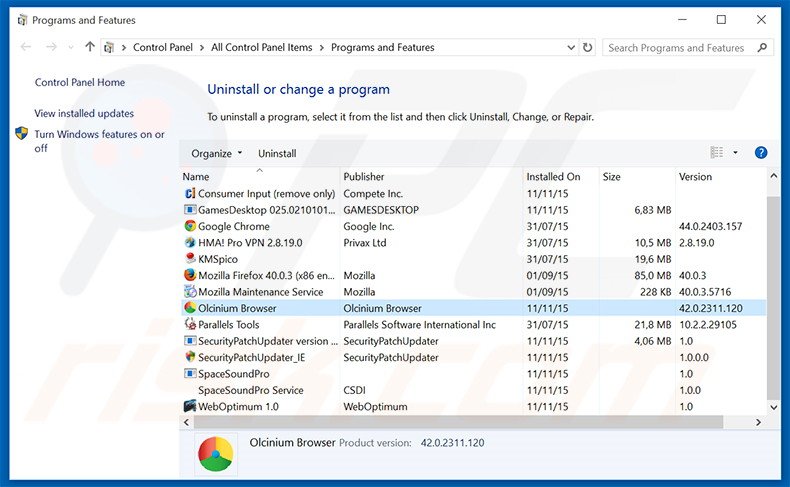Click the change view icon

tap(716, 152)
